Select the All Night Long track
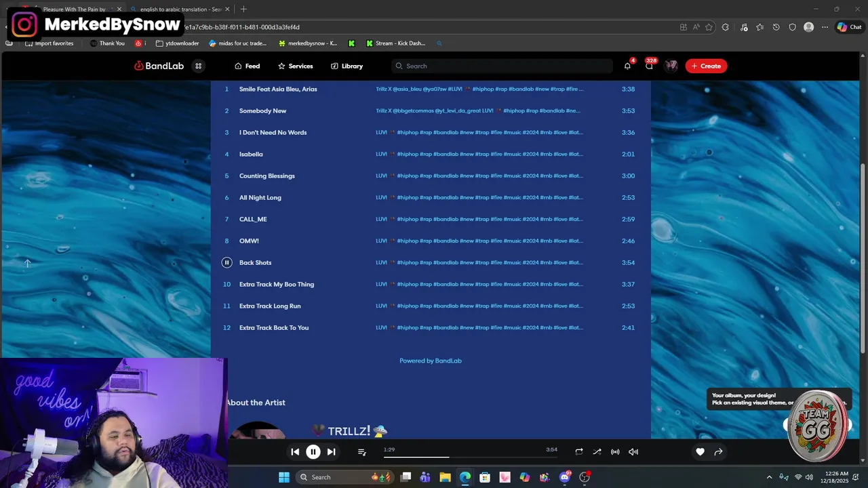Viewport: 868px width, 488px height. pos(260,197)
